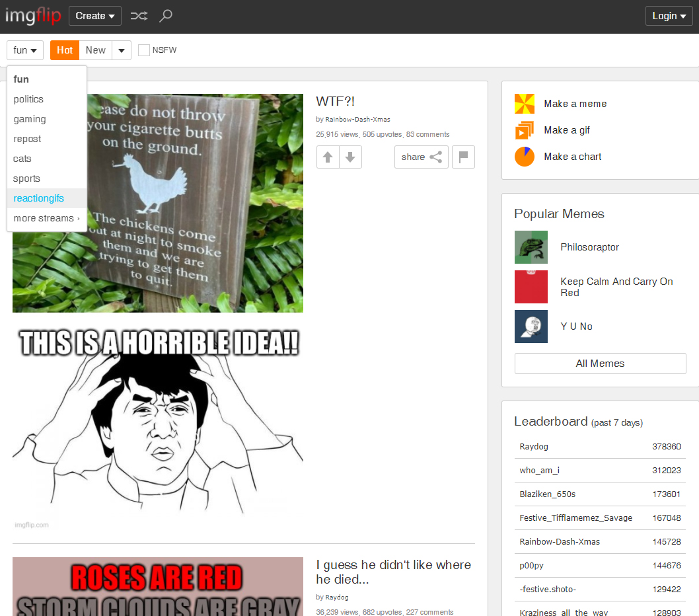Click the shuffle random meme icon
Image resolution: width=699 pixels, height=616 pixels.
[x=139, y=16]
